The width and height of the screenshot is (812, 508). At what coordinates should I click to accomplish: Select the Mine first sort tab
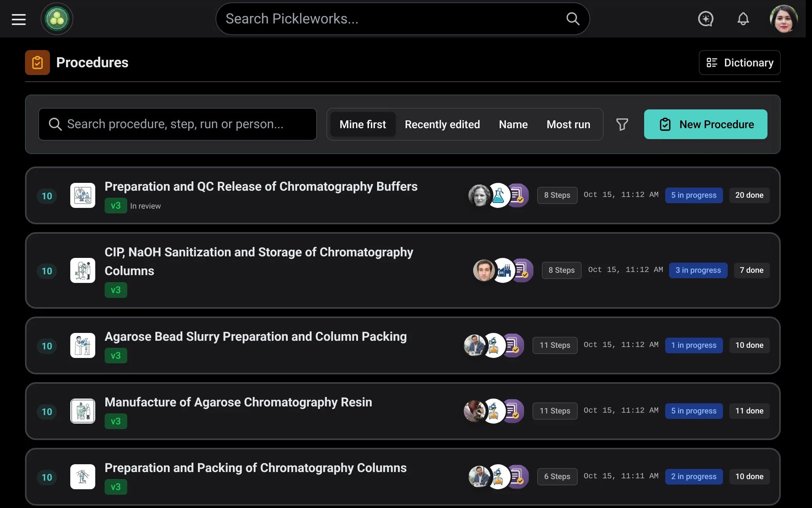pyautogui.click(x=363, y=124)
